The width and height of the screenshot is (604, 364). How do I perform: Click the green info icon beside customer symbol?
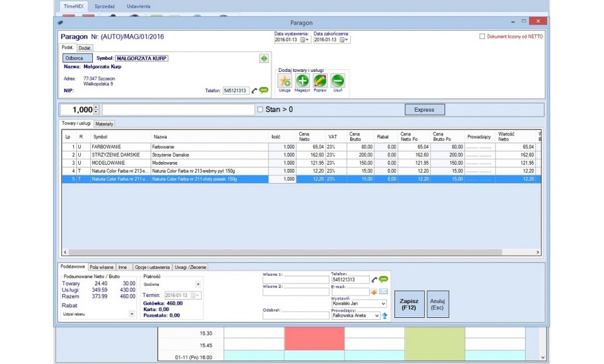click(264, 59)
